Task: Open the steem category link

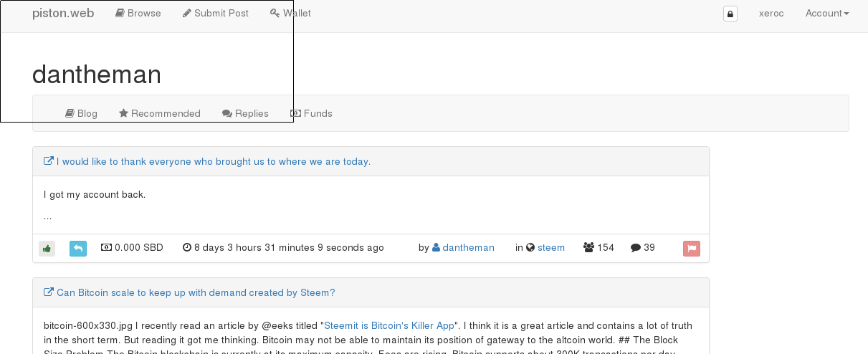Action: tap(551, 247)
